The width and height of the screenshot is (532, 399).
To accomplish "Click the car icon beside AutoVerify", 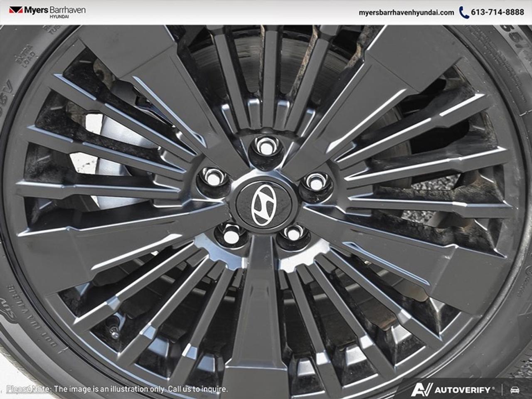I will (515, 390).
